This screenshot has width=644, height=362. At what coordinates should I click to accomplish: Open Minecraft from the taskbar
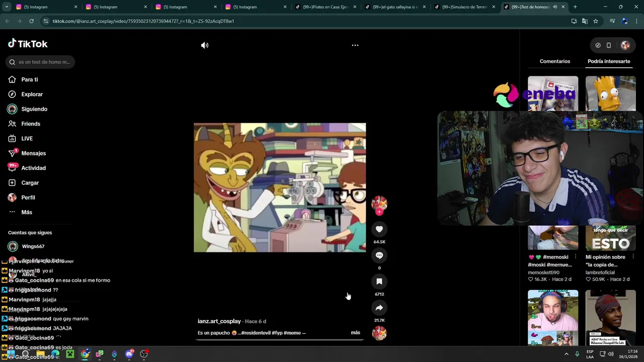[x=70, y=354]
